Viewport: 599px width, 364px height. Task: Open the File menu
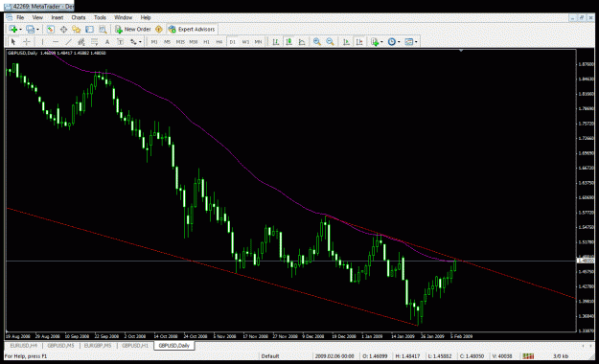20,17
